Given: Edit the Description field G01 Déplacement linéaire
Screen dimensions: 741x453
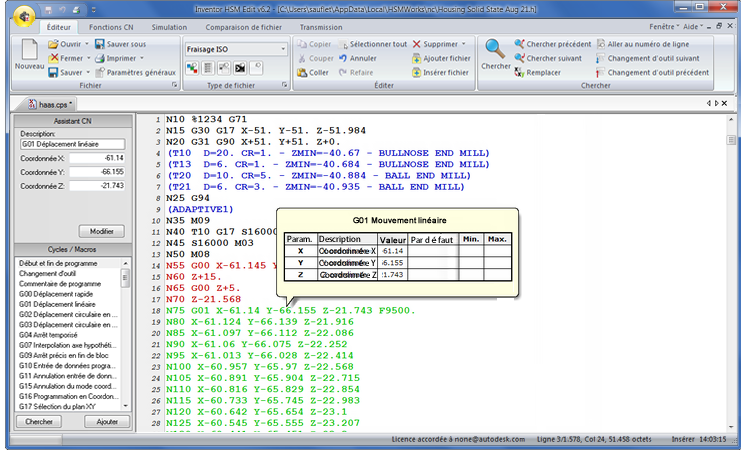Looking at the screenshot, I should coord(73,144).
